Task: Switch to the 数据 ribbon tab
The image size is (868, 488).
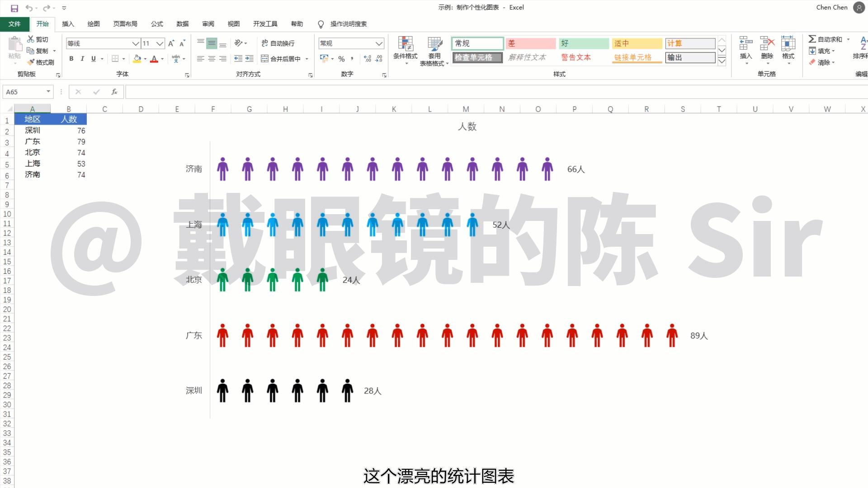Action: [x=183, y=24]
